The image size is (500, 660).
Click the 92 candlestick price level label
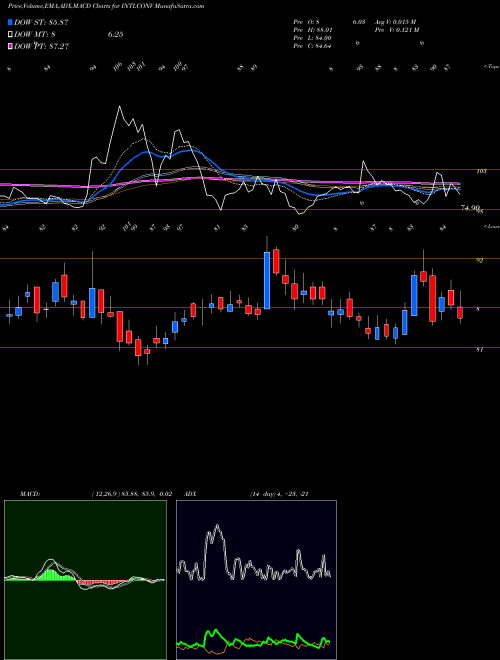(x=479, y=261)
